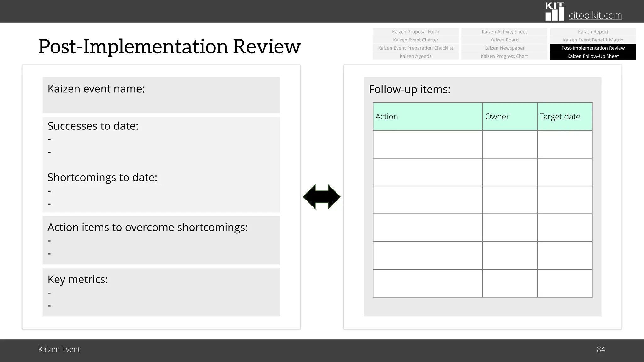
Task: Select the Kaizen Proposal Form tab
Action: pos(416,32)
